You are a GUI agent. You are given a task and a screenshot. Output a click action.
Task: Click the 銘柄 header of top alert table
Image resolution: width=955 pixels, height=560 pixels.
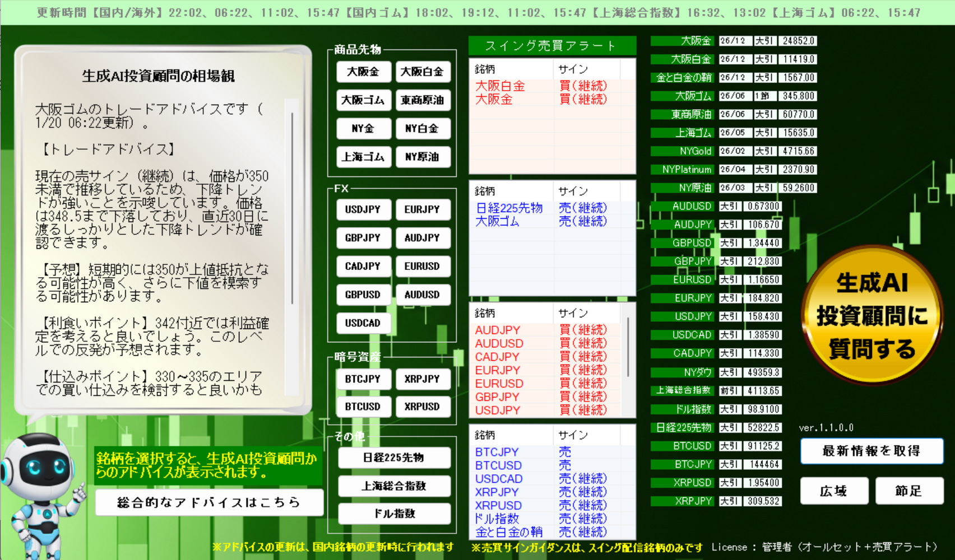pos(512,69)
